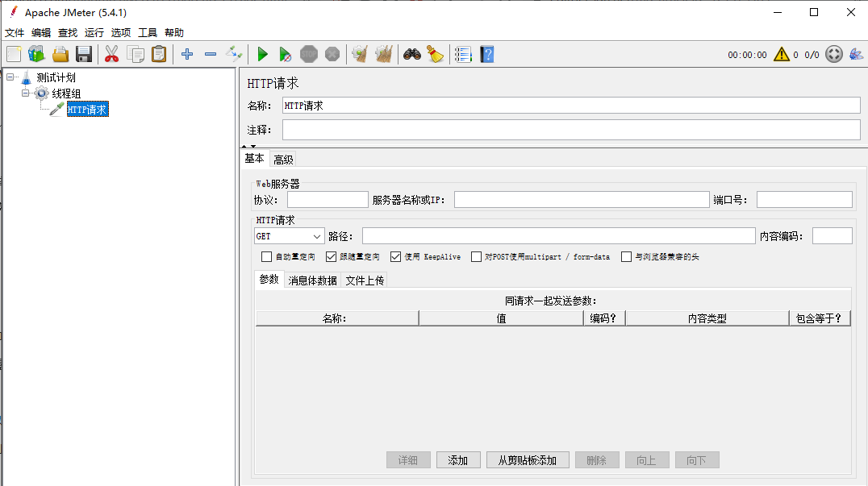The width and height of the screenshot is (868, 486).
Task: Enable the 自动重定向 checkbox
Action: pos(266,256)
